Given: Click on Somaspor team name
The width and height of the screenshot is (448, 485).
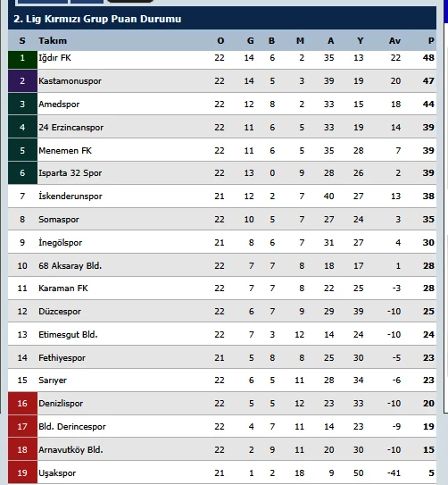Looking at the screenshot, I should tap(59, 220).
